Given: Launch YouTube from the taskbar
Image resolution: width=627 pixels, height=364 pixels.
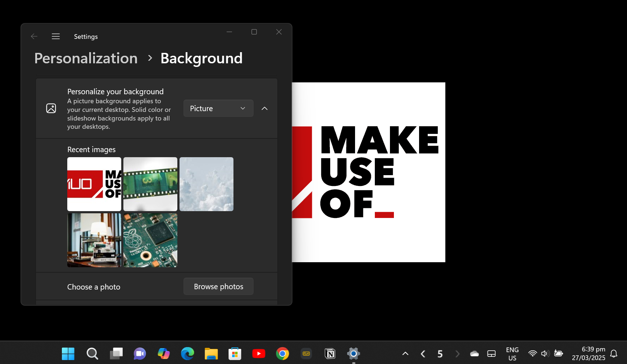Looking at the screenshot, I should tap(259, 354).
